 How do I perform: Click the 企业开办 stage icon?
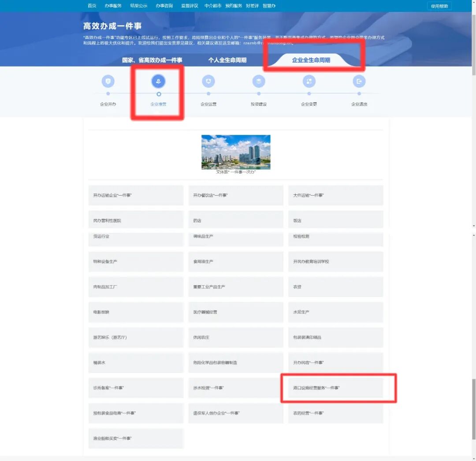coord(108,82)
